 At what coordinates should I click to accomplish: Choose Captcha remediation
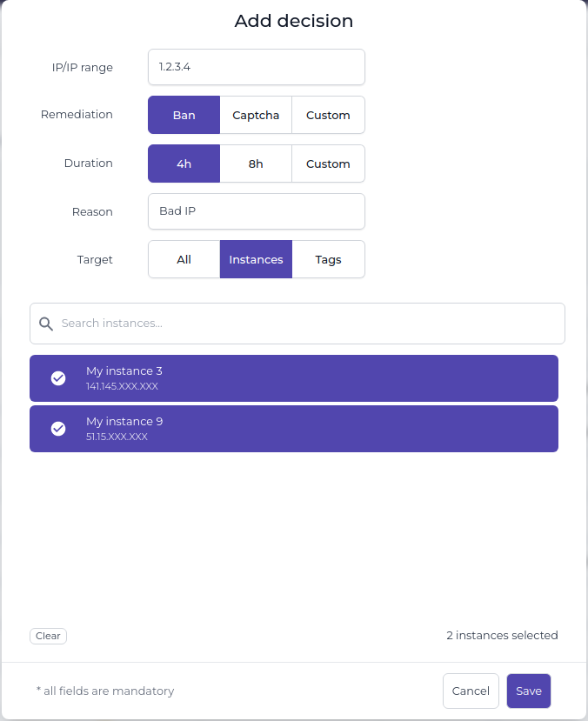pyautogui.click(x=256, y=115)
